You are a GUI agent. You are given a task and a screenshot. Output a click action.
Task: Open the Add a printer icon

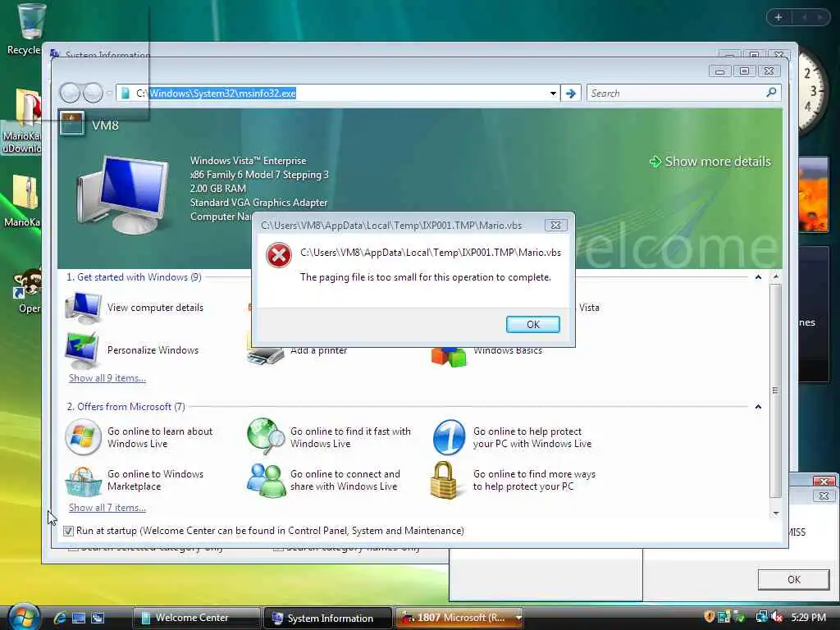coord(266,356)
